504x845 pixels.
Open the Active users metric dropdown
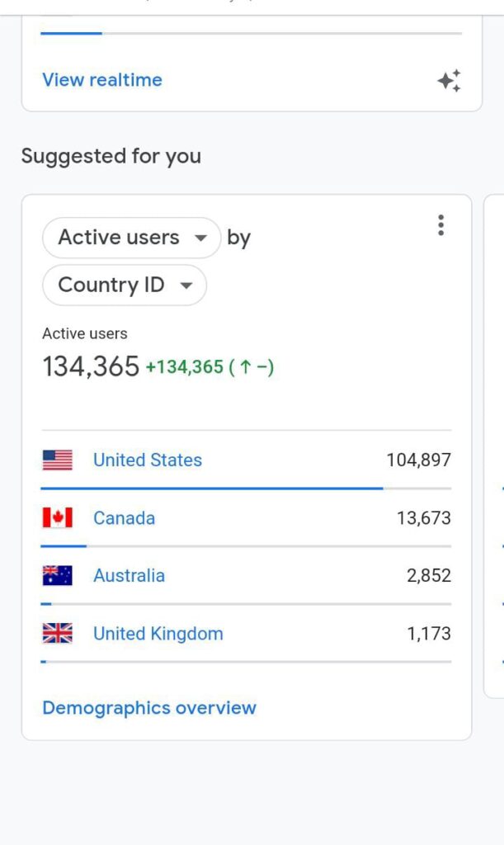132,238
